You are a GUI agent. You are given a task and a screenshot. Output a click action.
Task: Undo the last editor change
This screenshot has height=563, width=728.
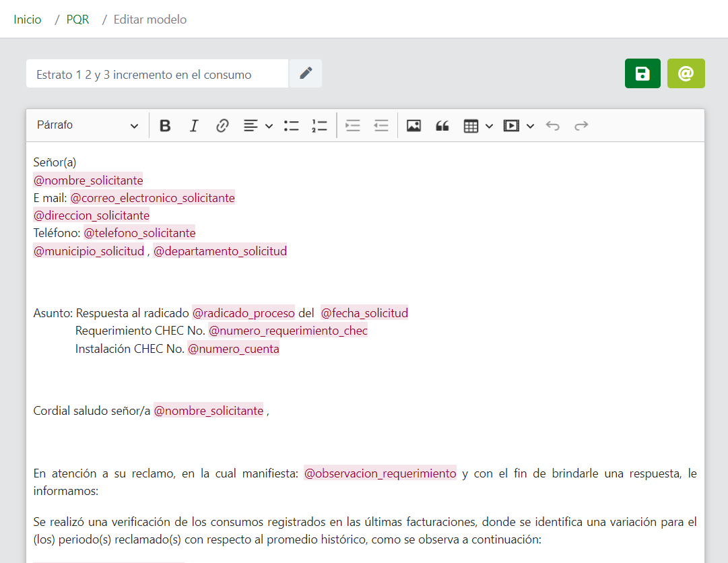coord(553,126)
